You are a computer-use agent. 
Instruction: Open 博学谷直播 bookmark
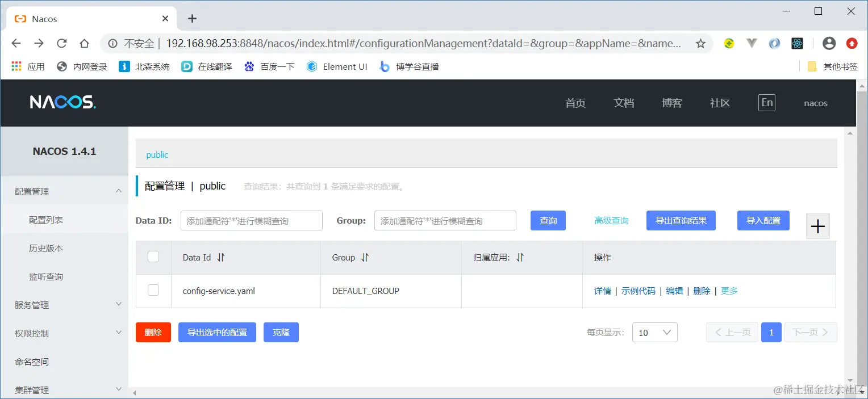click(x=409, y=66)
